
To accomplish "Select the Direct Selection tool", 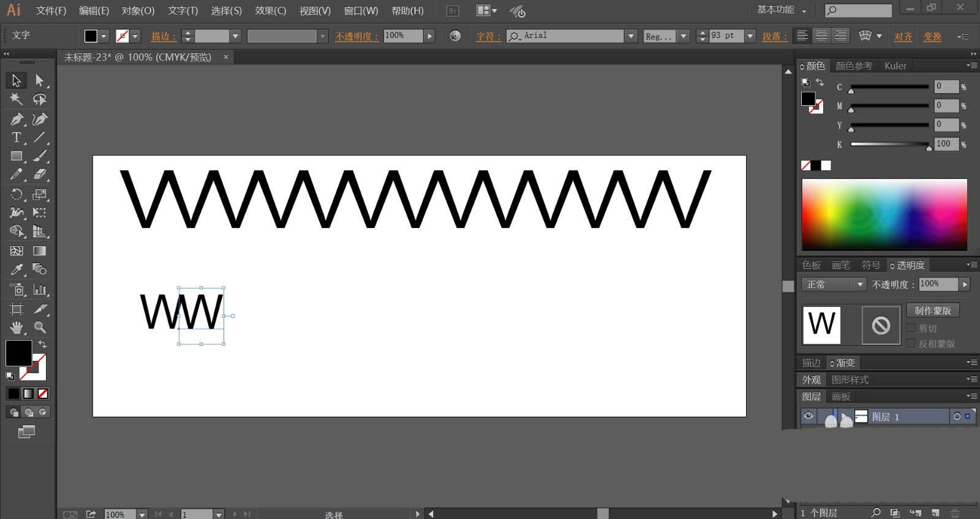I will (x=40, y=80).
